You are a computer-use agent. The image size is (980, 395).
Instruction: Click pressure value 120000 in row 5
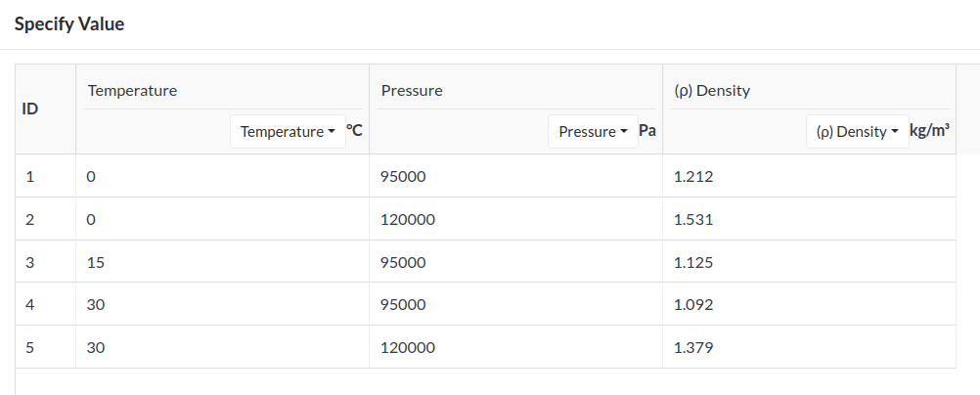pyautogui.click(x=407, y=347)
